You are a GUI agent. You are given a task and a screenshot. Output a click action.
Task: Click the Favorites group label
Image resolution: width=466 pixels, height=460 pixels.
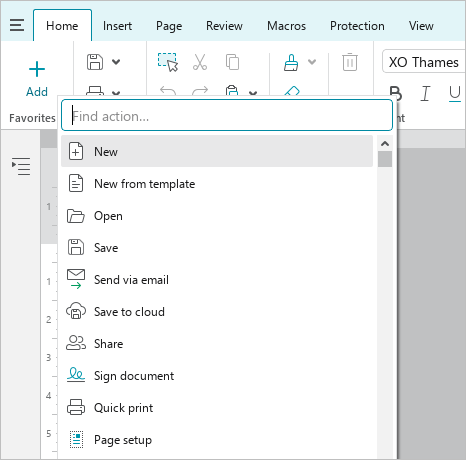(x=32, y=118)
